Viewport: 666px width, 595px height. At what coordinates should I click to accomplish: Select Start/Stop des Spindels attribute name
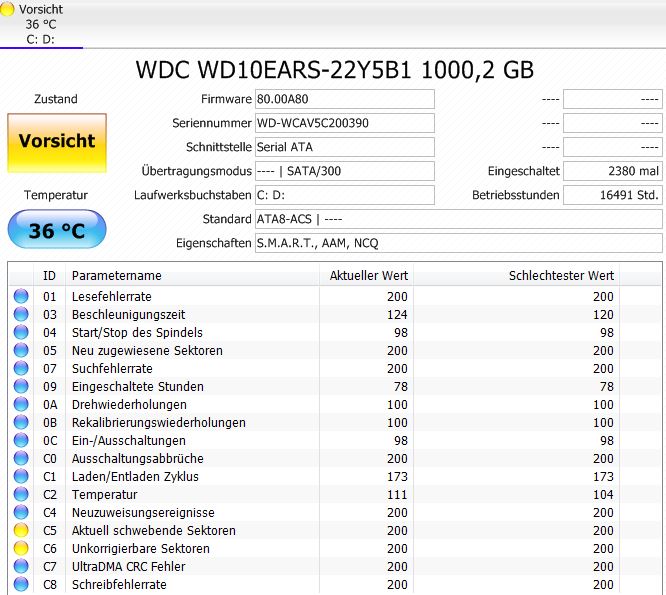137,333
